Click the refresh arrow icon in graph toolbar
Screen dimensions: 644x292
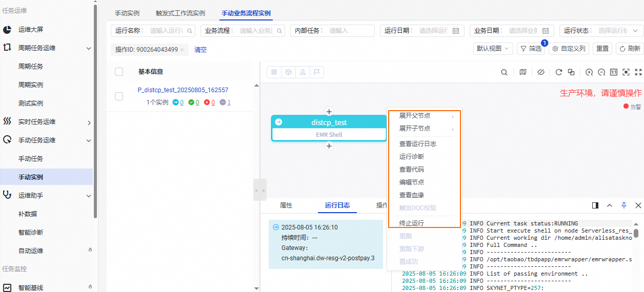pyautogui.click(x=559, y=72)
